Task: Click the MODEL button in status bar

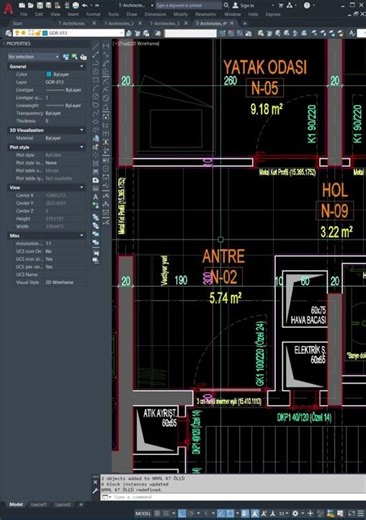Action: pos(143,513)
